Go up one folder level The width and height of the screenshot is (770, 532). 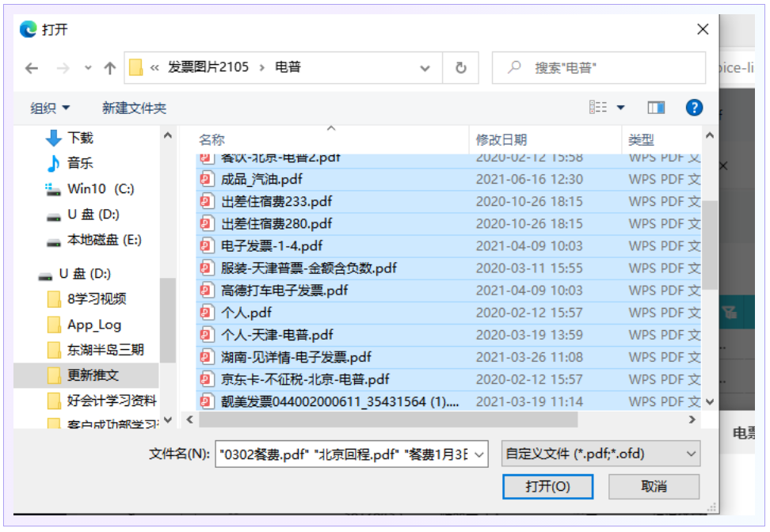[x=110, y=68]
